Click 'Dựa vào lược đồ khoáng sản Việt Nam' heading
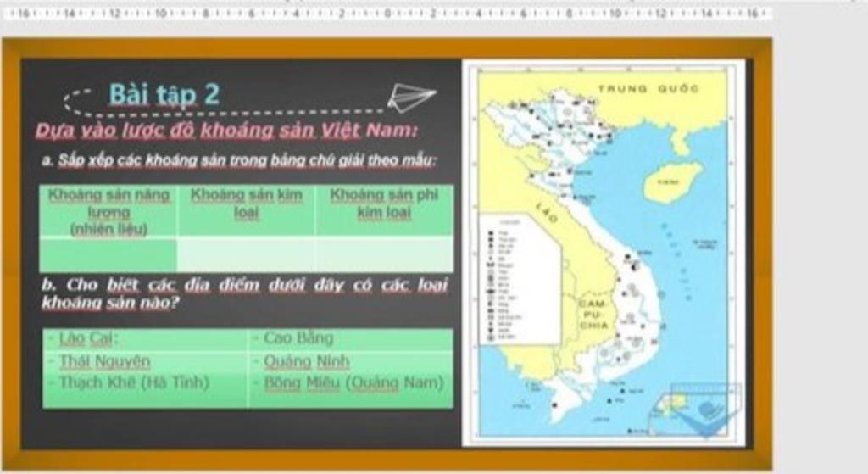Screen dimensions: 868x474 tap(226, 131)
